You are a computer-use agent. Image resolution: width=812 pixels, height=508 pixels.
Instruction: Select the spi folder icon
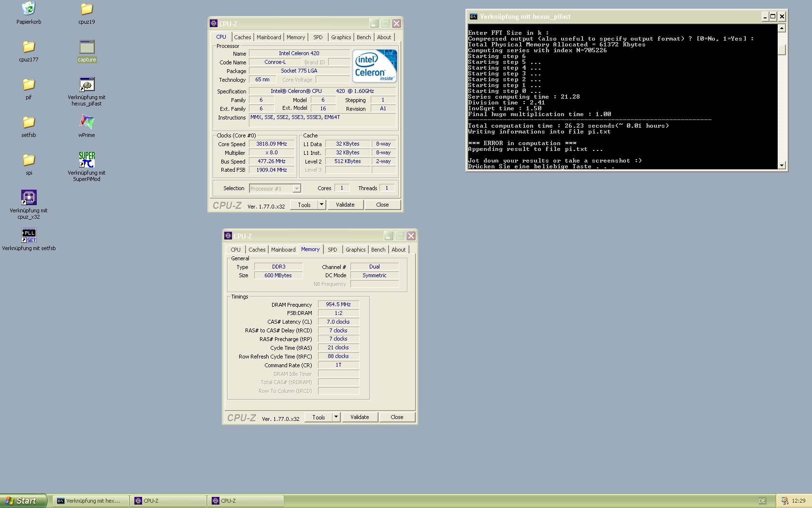pos(29,160)
